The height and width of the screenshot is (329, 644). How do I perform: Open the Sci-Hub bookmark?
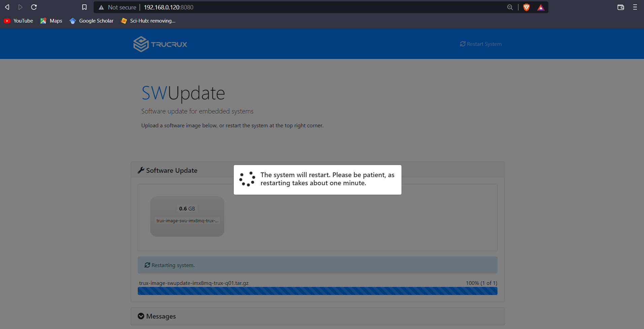click(x=148, y=21)
